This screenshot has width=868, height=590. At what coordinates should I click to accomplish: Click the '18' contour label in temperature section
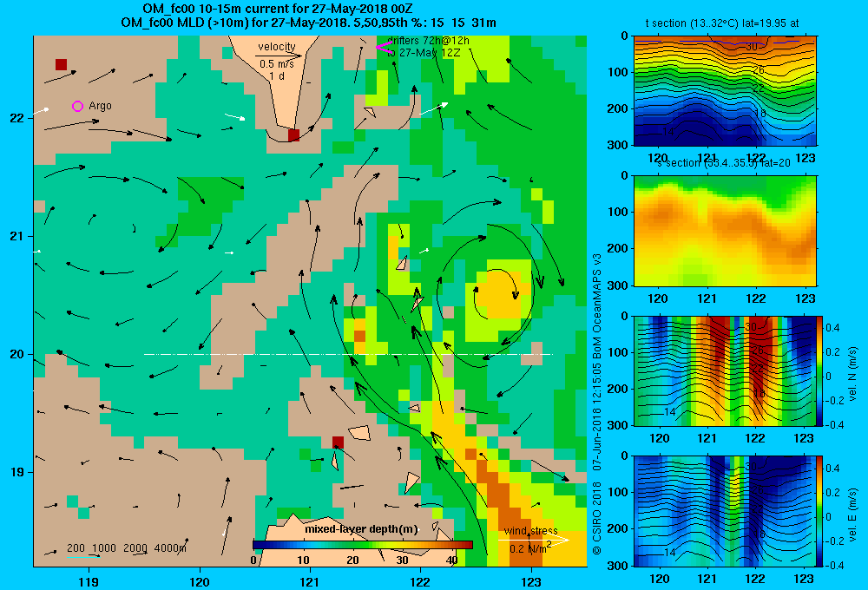click(760, 113)
